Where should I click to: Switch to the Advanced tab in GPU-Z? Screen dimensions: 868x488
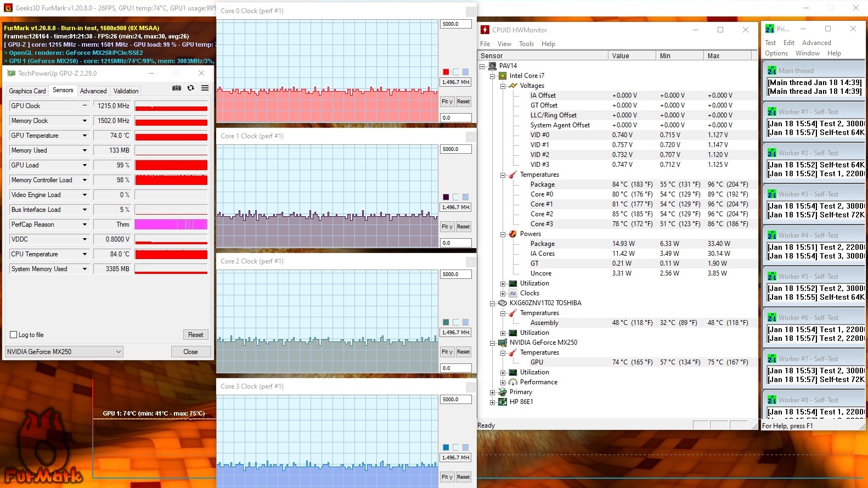tap(93, 91)
